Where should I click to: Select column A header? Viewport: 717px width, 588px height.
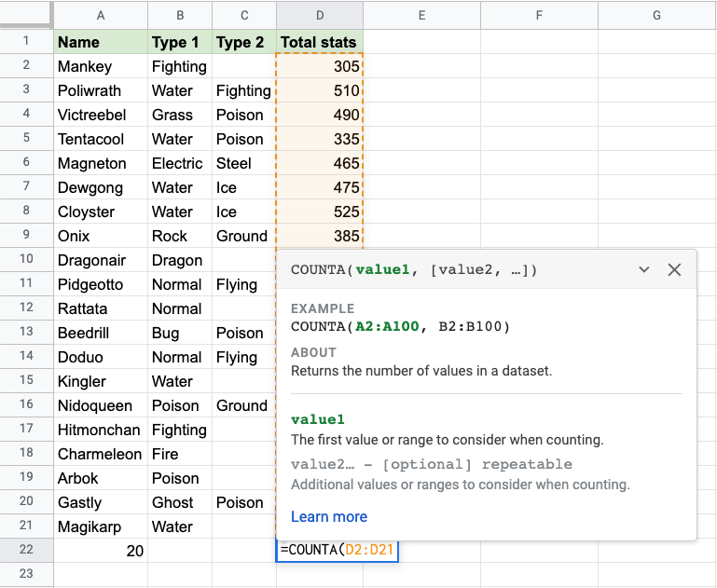pos(100,15)
